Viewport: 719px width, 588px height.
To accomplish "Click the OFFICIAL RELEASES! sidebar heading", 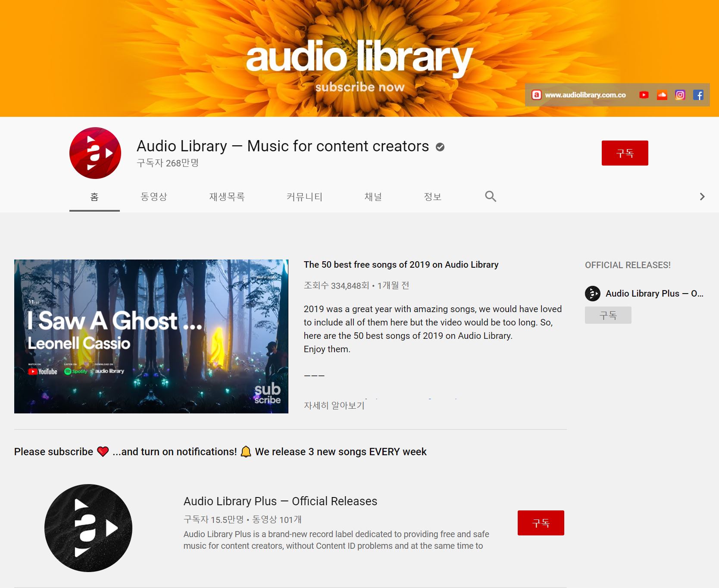I will (628, 265).
